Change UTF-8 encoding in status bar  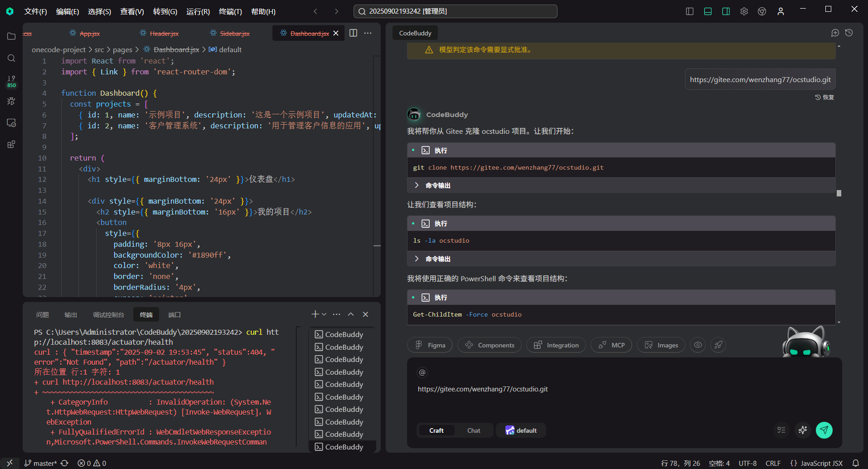[x=748, y=463]
